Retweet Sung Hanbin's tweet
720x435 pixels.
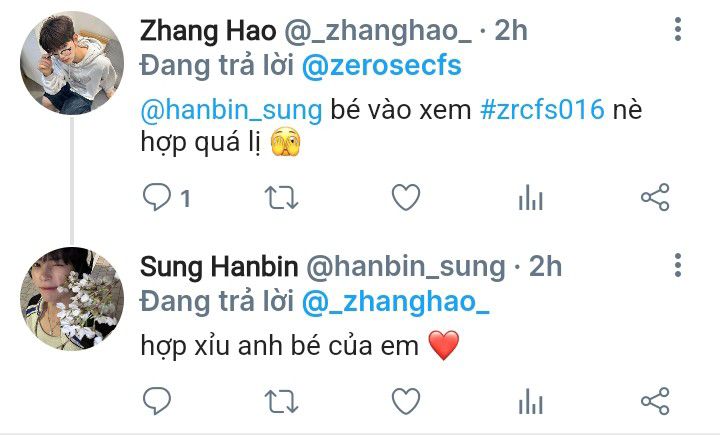[x=281, y=402]
